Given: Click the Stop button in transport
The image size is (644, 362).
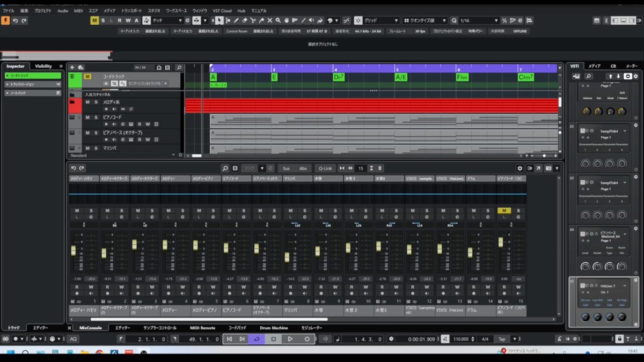Looking at the screenshot, I should (x=273, y=339).
